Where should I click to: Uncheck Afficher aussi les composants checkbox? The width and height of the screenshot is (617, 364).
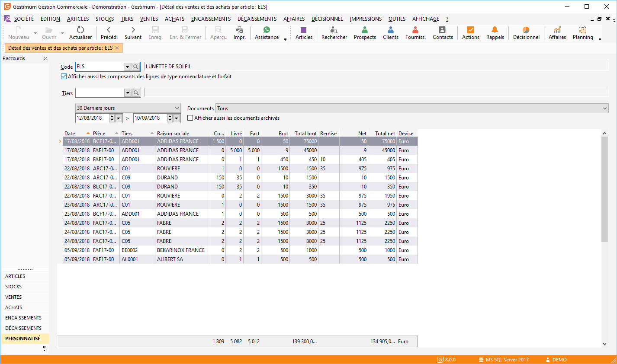(64, 77)
